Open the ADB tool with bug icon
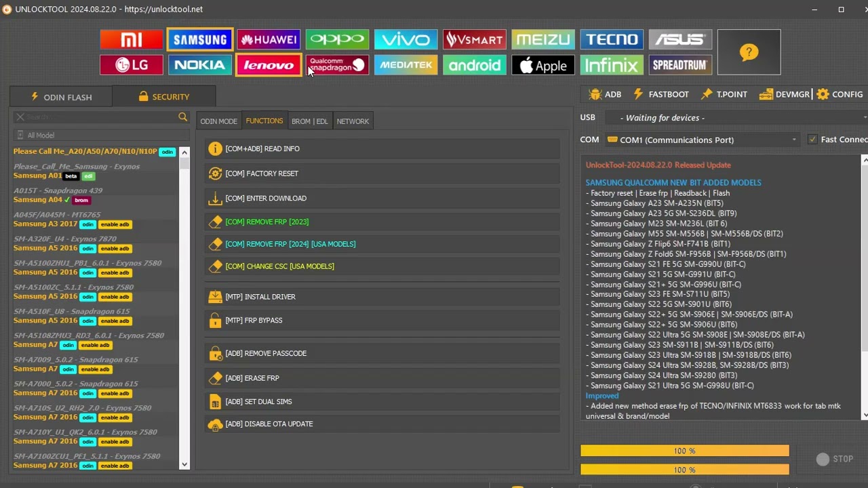This screenshot has height=488, width=868. [605, 94]
